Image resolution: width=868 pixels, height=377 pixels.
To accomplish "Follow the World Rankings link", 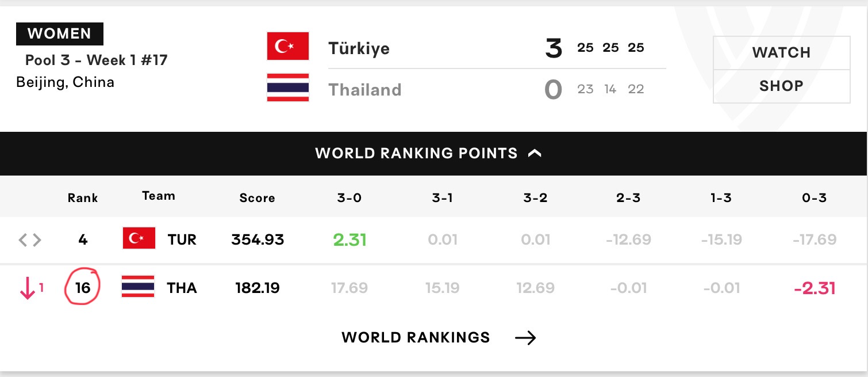I will tap(416, 337).
